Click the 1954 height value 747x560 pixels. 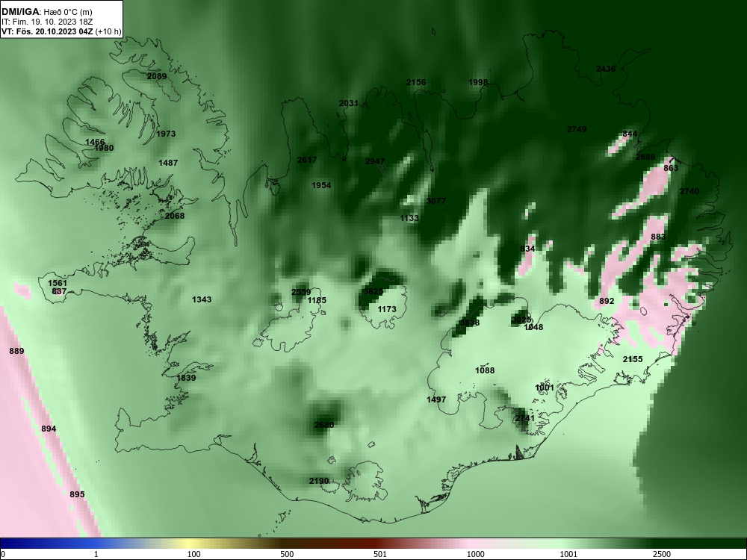(321, 186)
